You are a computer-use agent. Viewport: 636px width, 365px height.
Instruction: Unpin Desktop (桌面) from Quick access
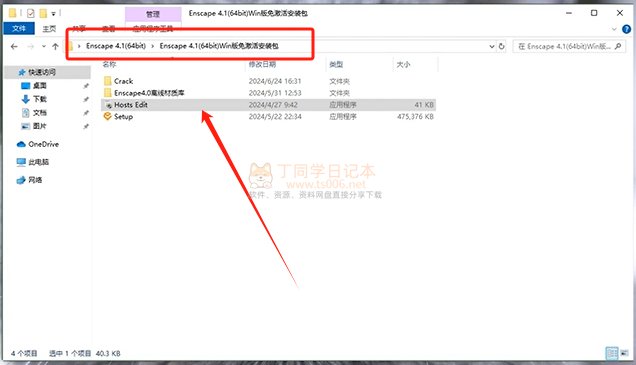click(86, 86)
